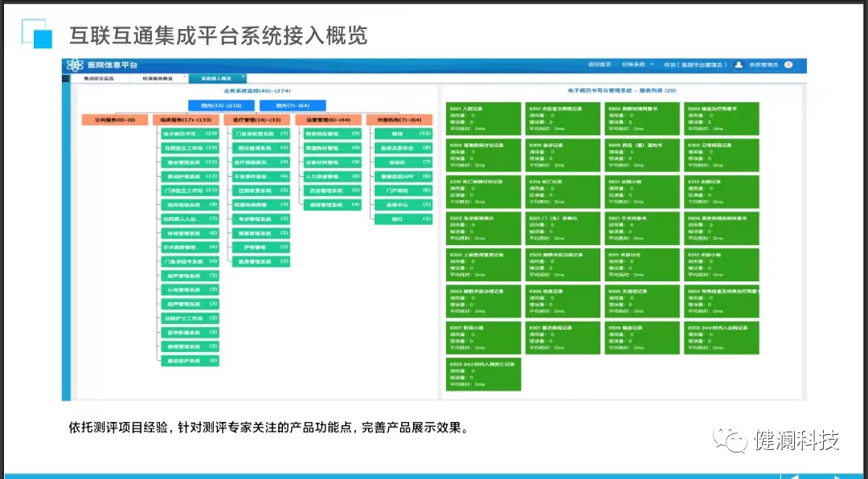Open the 出院小结 service card

[642, 191]
